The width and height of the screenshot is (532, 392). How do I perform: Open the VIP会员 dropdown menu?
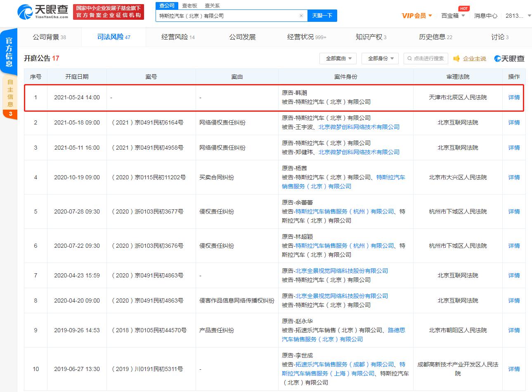point(417,16)
